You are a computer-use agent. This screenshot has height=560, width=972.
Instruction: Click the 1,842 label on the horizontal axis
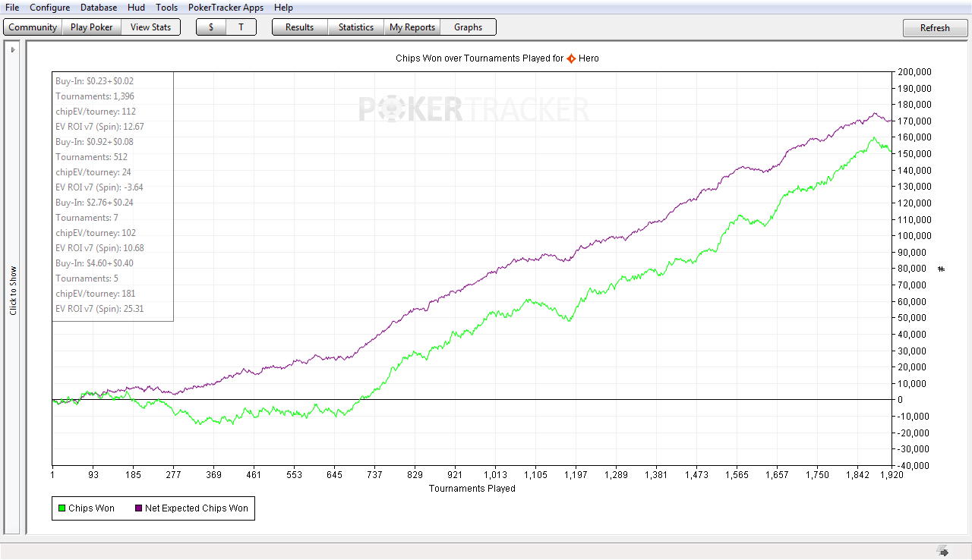point(857,475)
